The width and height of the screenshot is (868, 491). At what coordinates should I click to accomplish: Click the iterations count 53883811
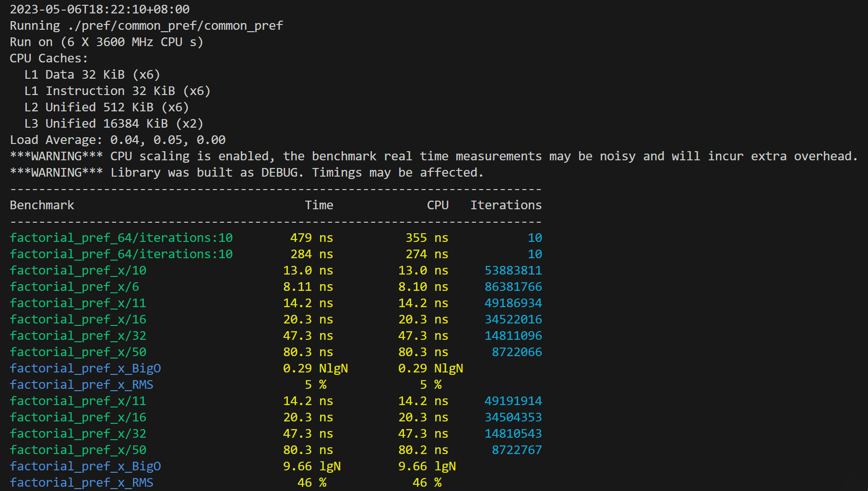point(513,270)
